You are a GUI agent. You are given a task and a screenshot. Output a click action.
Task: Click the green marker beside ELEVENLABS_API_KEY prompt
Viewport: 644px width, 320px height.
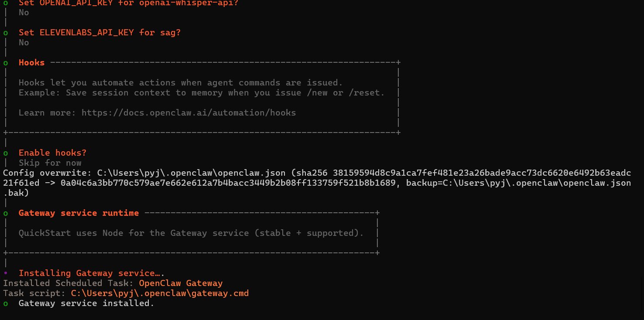(x=6, y=33)
